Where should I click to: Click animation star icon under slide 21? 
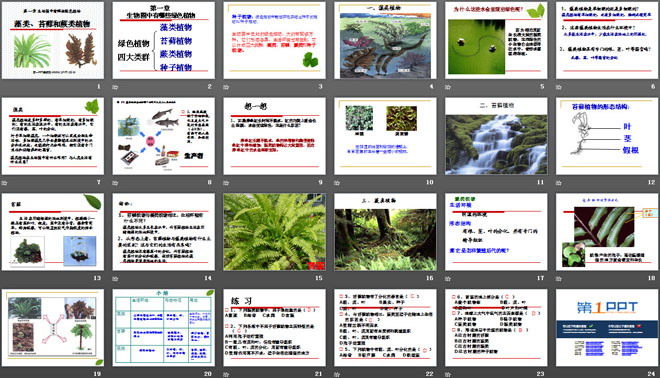point(226,374)
